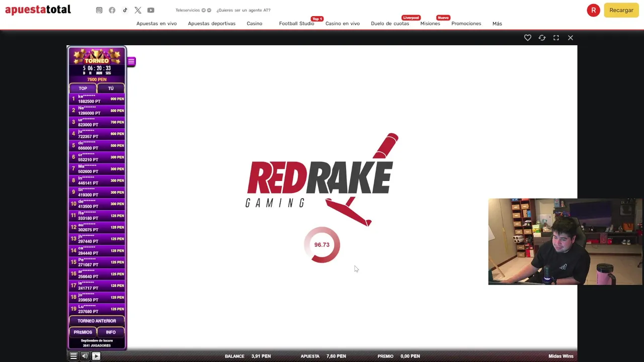Click the filmstrip play icon in bottom bar

point(96,356)
